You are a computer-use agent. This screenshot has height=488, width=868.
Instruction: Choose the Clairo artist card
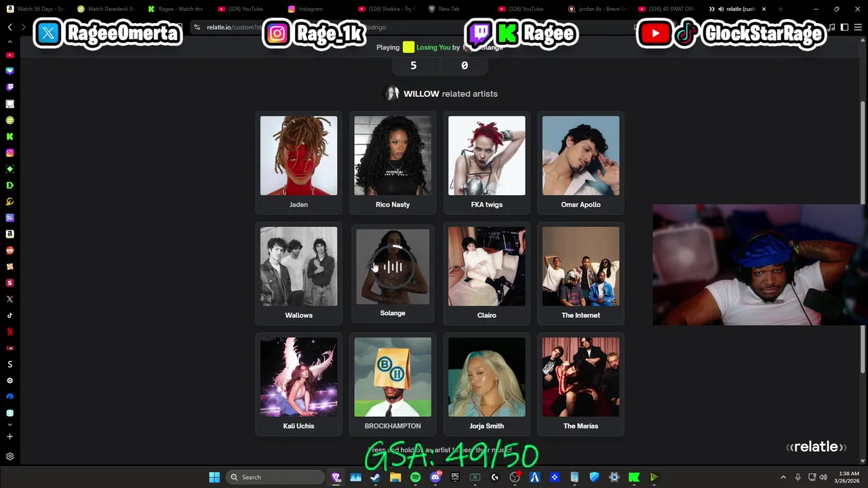pos(487,273)
